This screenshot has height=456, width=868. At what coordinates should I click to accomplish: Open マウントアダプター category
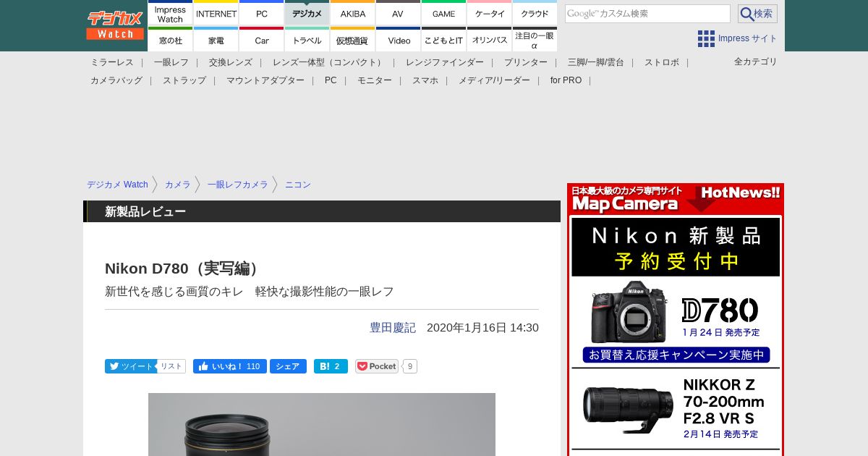click(x=265, y=80)
